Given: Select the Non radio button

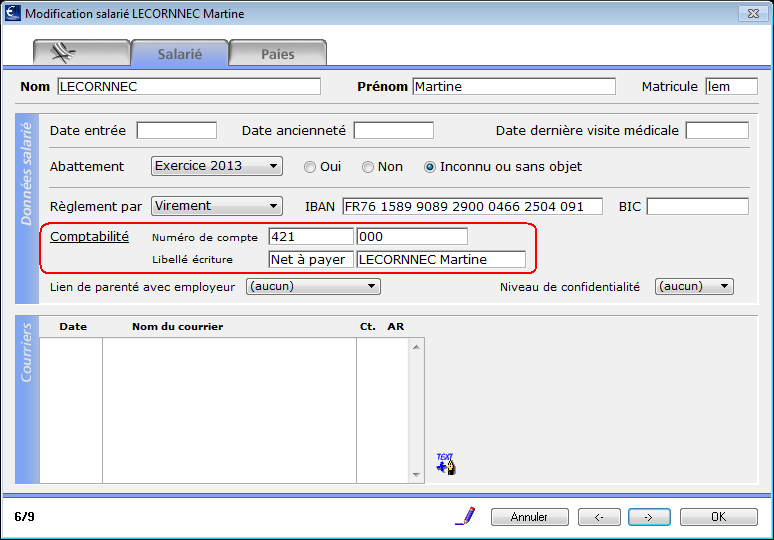Looking at the screenshot, I should pyautogui.click(x=368, y=167).
